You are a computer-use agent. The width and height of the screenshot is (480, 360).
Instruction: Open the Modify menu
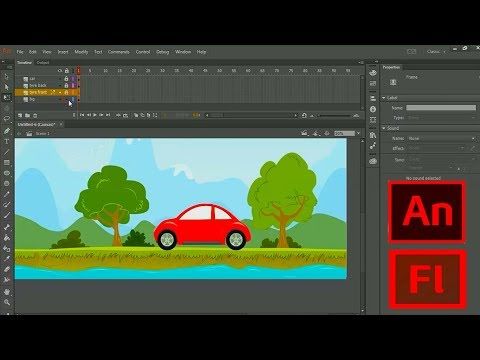click(81, 52)
